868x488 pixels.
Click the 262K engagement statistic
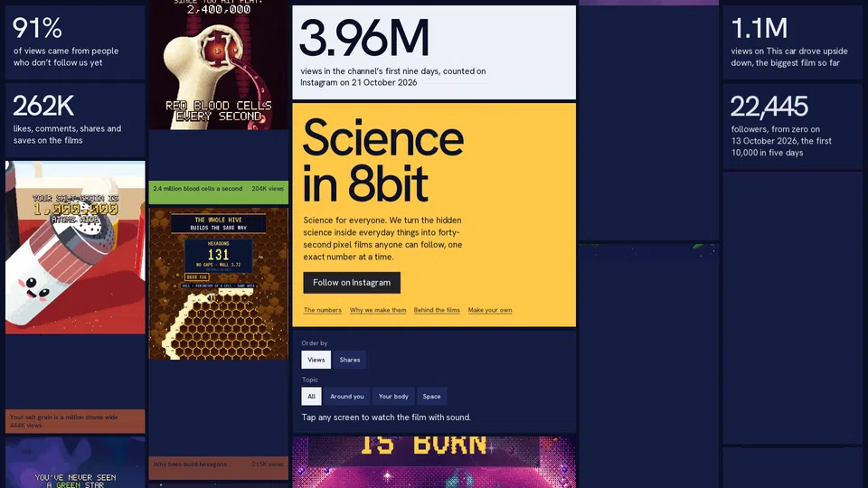click(x=75, y=120)
